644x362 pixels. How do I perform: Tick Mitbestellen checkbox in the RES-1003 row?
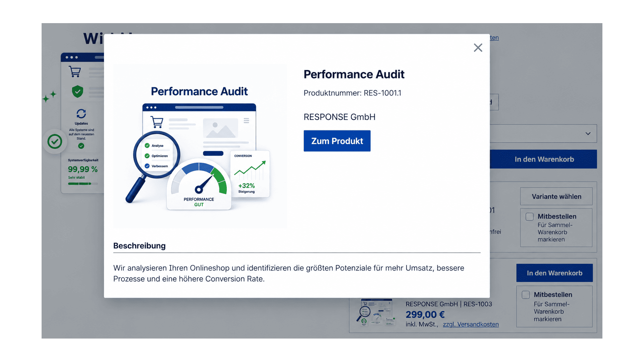(526, 295)
